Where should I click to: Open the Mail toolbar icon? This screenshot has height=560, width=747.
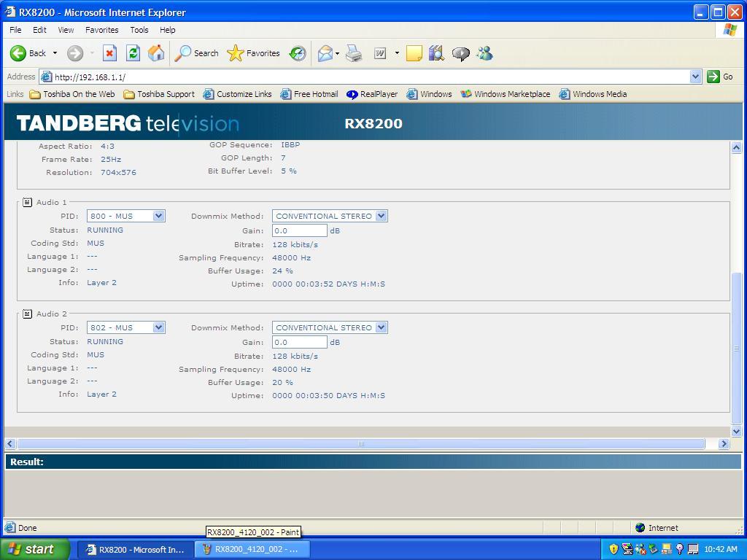tap(325, 53)
